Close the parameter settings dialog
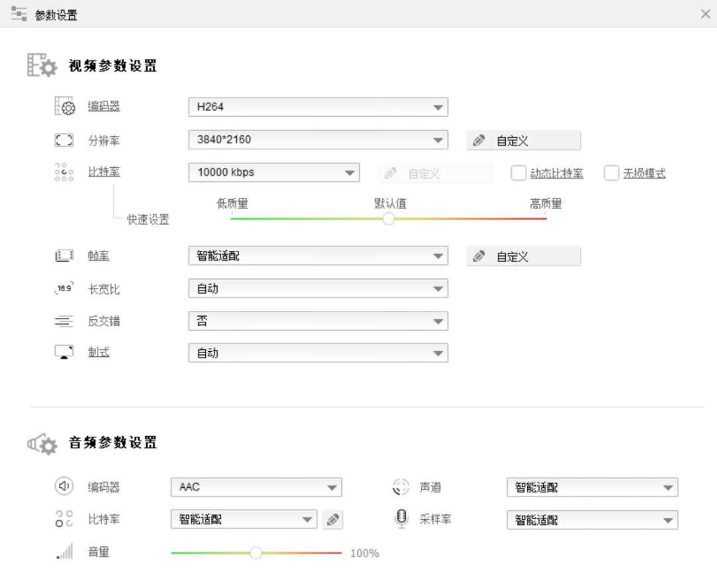Viewport: 717px width, 588px height. click(706, 14)
